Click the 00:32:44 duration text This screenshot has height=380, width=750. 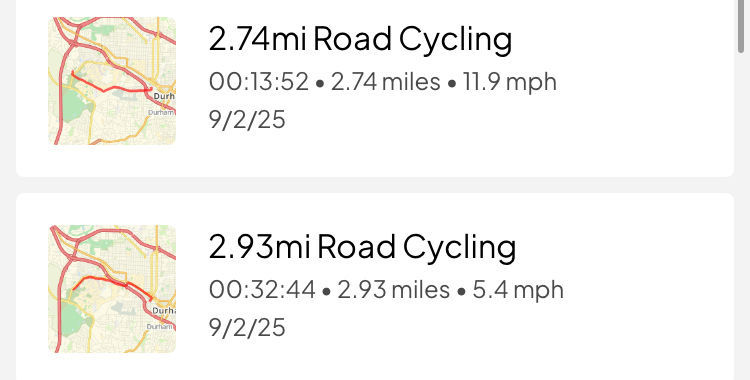(x=262, y=290)
